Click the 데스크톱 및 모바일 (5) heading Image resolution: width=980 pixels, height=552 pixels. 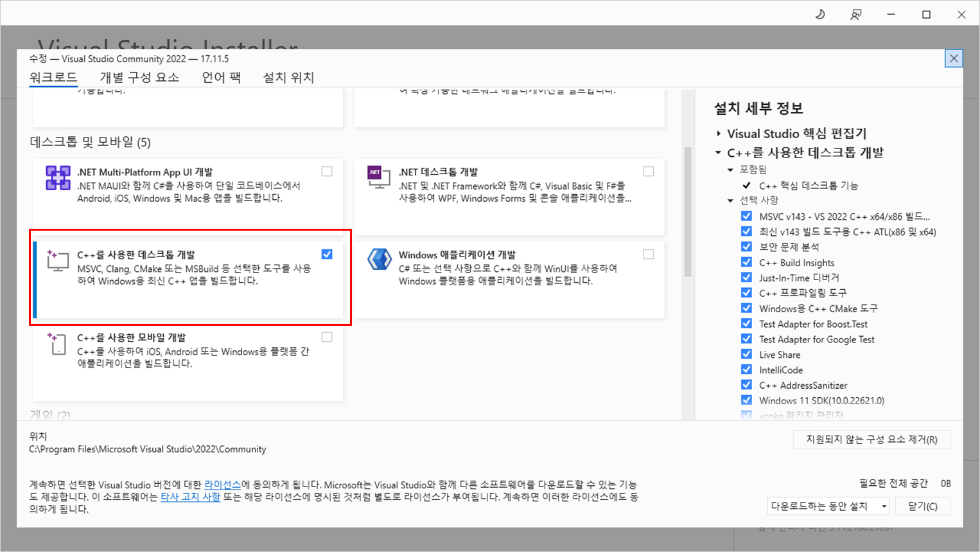point(90,142)
